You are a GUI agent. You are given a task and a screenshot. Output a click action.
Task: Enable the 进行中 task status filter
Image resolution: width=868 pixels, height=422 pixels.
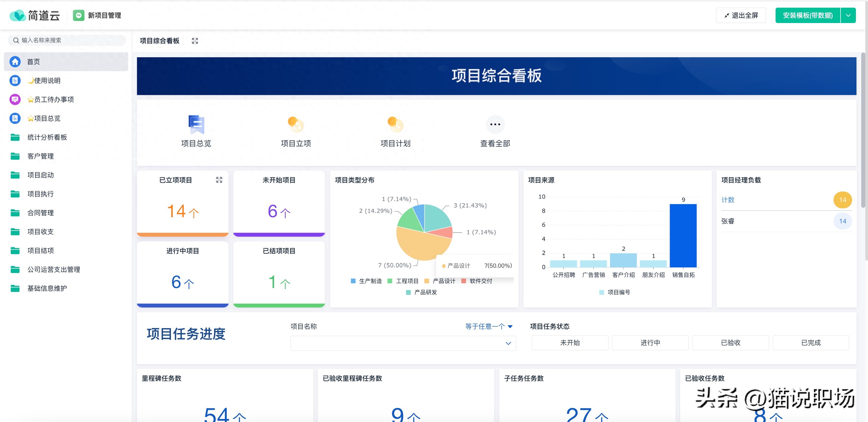(650, 343)
